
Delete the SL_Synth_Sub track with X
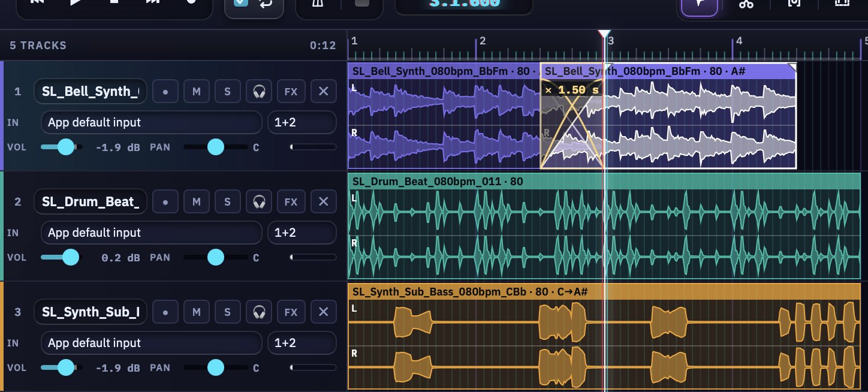pyautogui.click(x=324, y=312)
